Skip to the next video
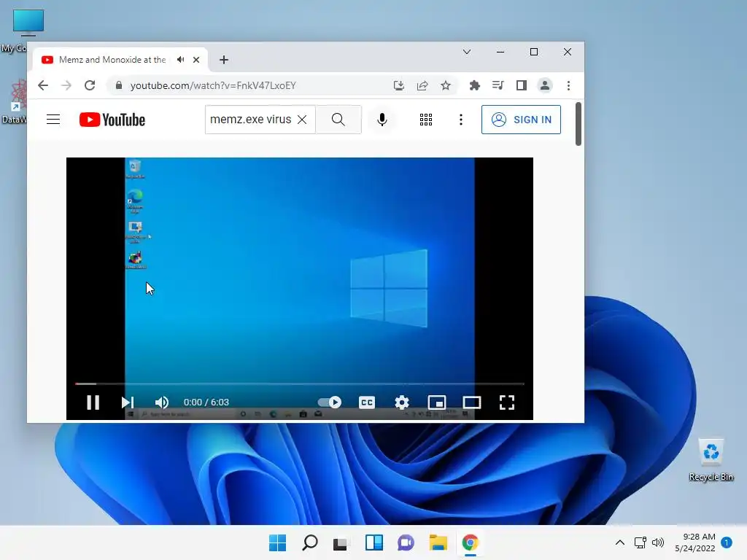The image size is (747, 560). [127, 402]
